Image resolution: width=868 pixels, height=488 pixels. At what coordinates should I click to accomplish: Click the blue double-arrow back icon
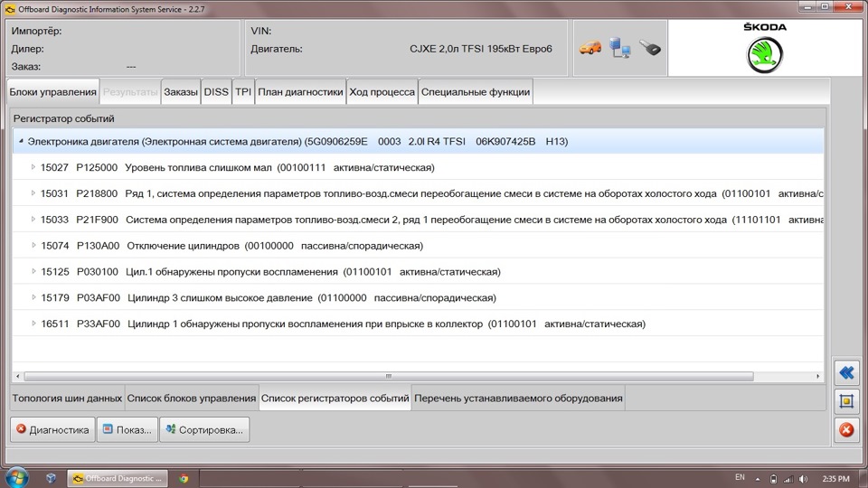846,372
